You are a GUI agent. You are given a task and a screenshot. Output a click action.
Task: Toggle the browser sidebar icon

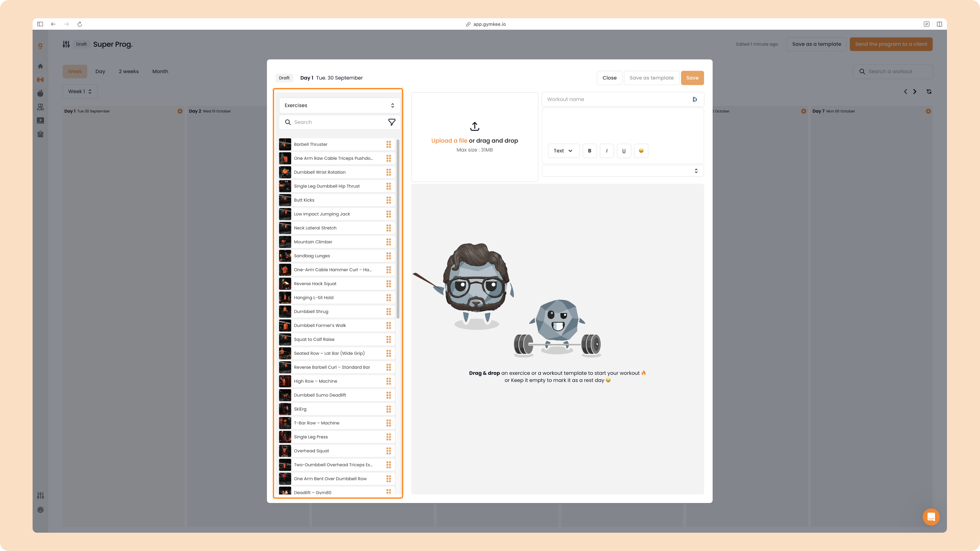click(40, 24)
